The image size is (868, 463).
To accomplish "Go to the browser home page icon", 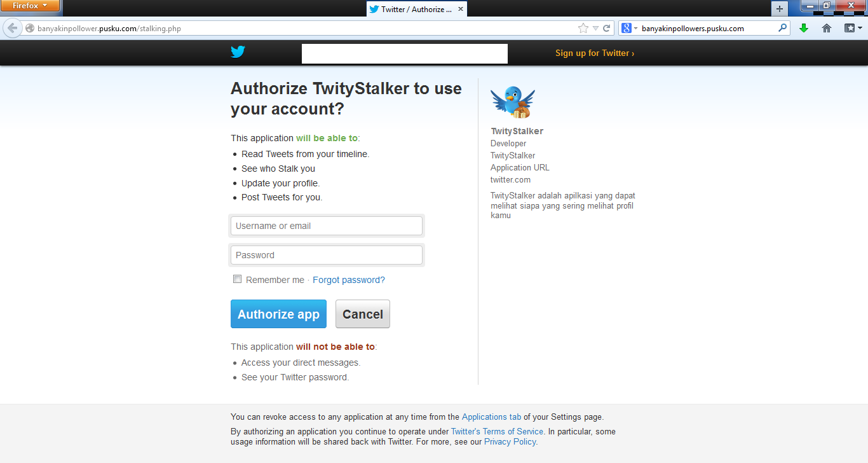I will point(827,28).
